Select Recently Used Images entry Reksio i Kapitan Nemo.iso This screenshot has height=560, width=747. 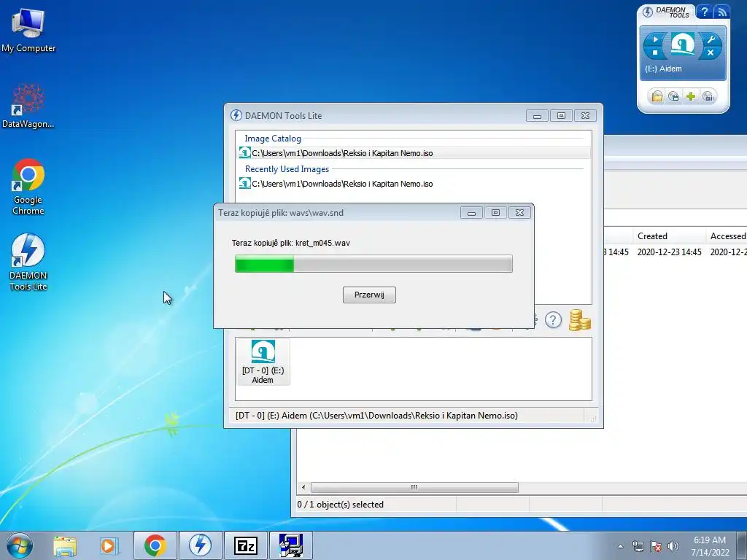[x=414, y=184]
